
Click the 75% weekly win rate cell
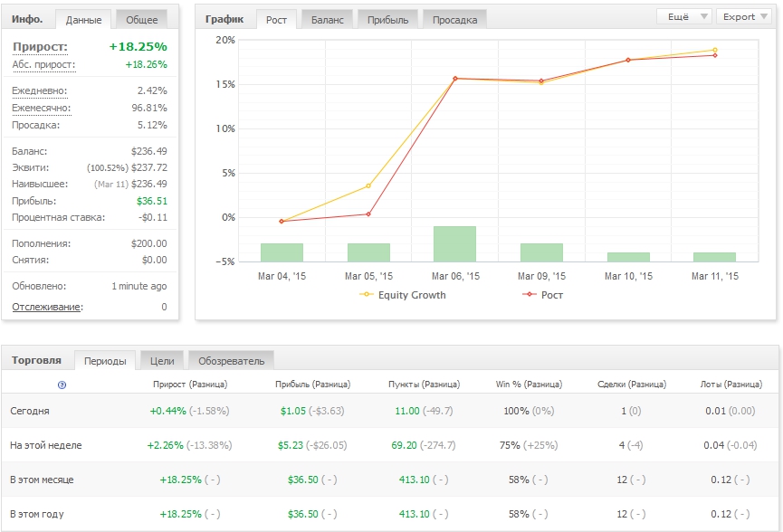coord(510,445)
